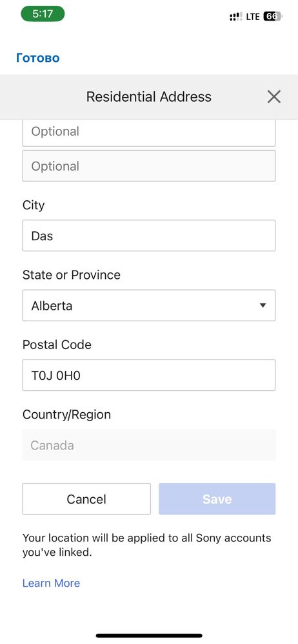Click the Residential Address header title
The width and height of the screenshot is (298, 644).
(148, 97)
